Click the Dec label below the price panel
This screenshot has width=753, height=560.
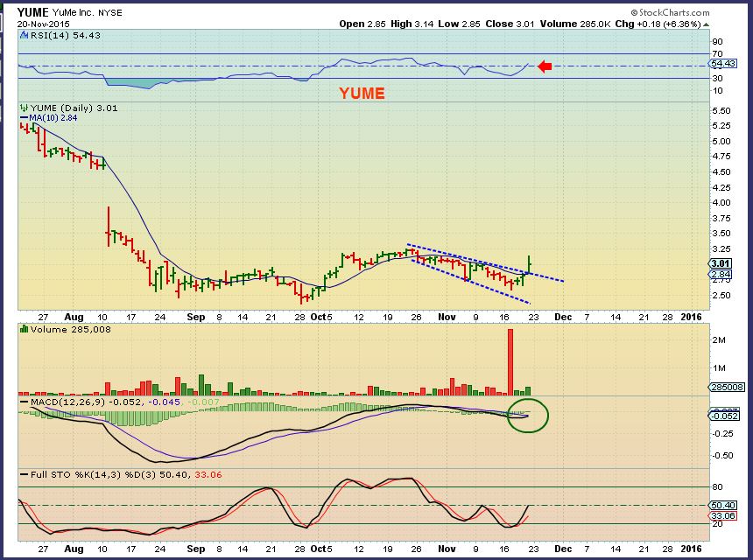point(563,318)
